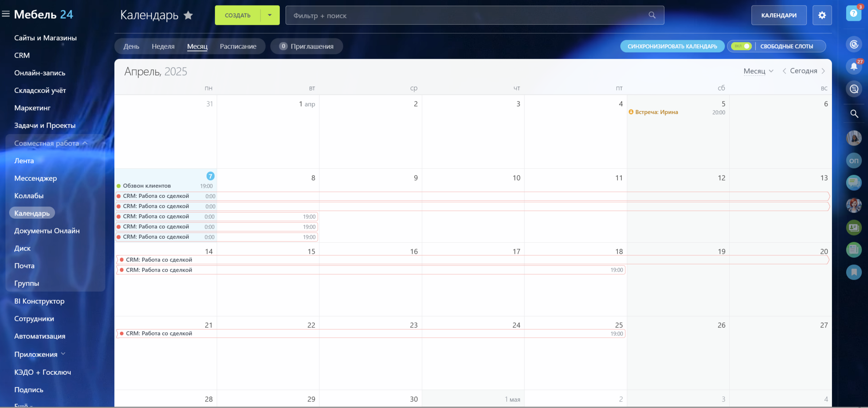
Task: Open the Месяц view dropdown at right
Action: (758, 71)
